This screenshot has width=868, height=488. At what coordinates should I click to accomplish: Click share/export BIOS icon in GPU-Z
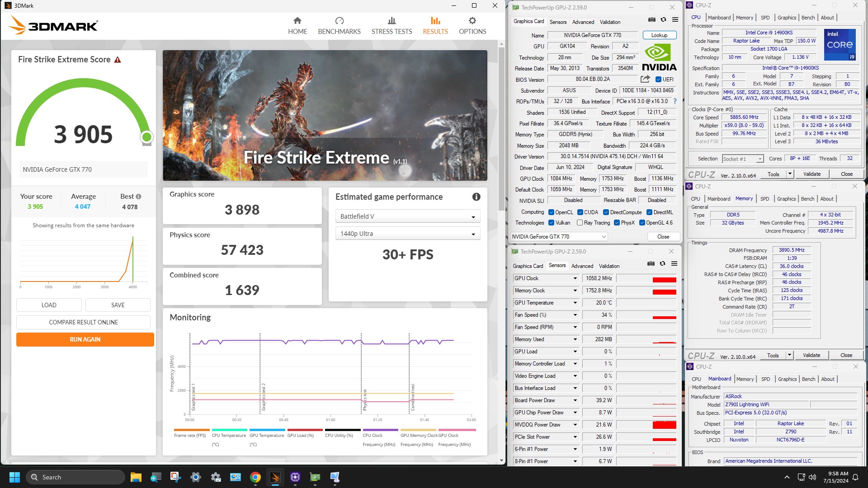point(645,79)
